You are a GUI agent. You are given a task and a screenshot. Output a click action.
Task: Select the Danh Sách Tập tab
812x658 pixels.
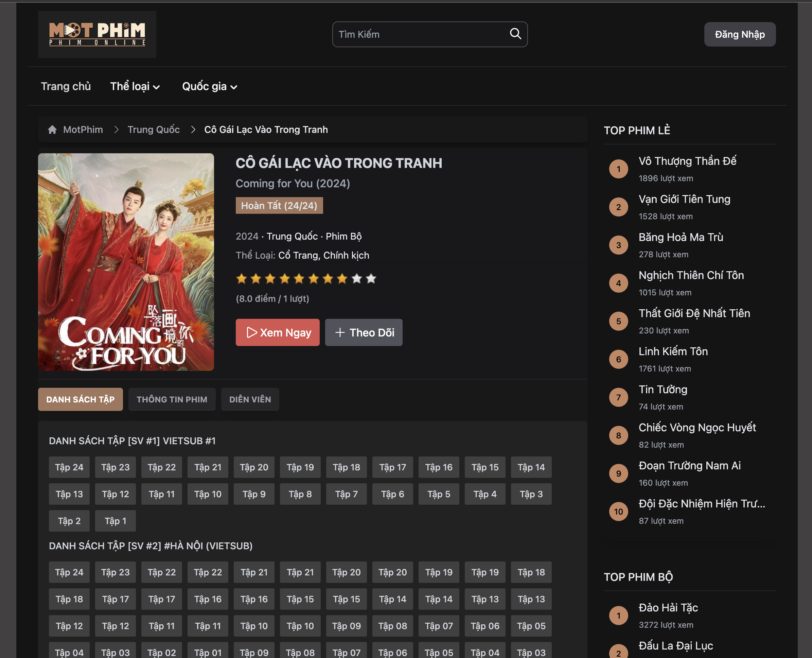point(80,399)
